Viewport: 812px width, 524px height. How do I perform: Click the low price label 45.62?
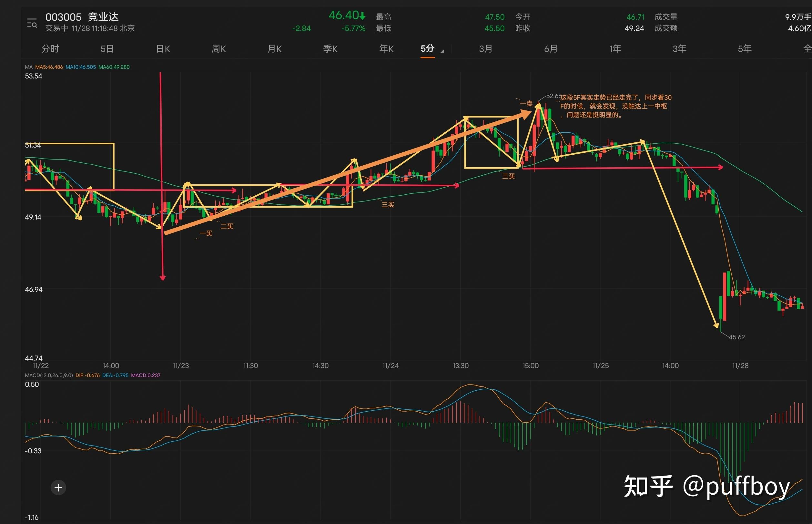(x=736, y=337)
